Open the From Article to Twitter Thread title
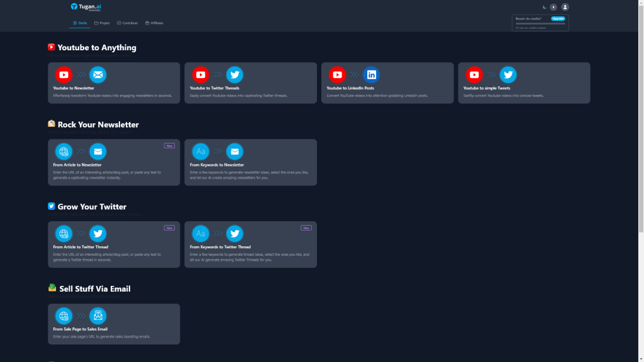This screenshot has height=362, width=644. [80, 247]
